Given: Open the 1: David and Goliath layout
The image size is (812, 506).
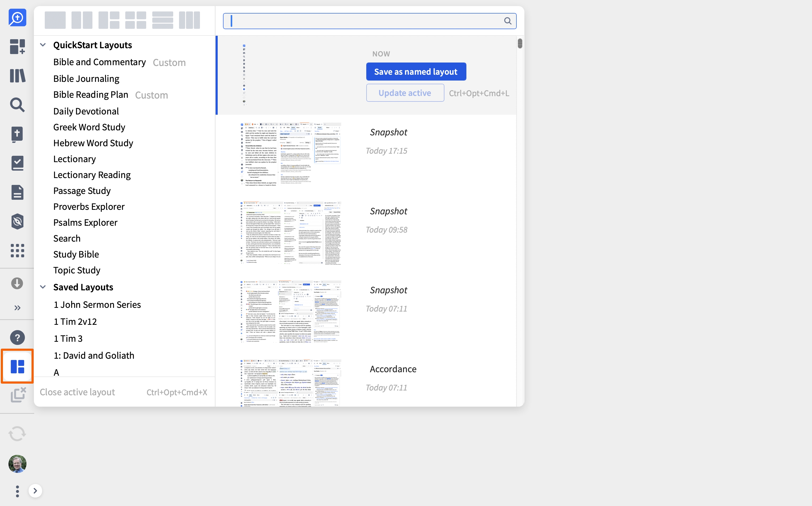Looking at the screenshot, I should pyautogui.click(x=94, y=356).
